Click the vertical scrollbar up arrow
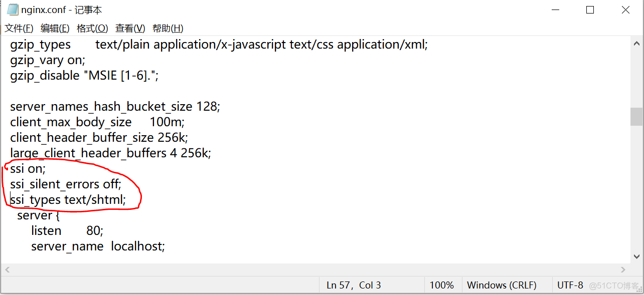Screen dimensions: 644x295 [636, 43]
